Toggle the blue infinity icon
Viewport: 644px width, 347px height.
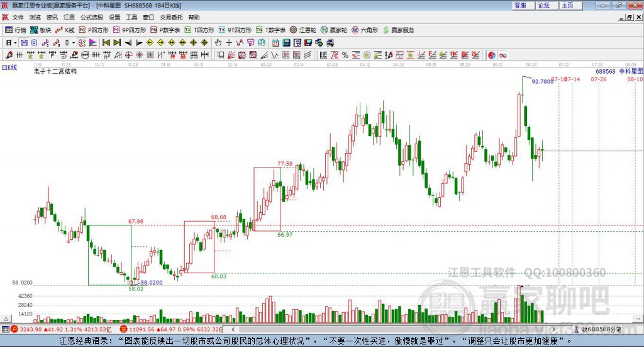pos(502,55)
